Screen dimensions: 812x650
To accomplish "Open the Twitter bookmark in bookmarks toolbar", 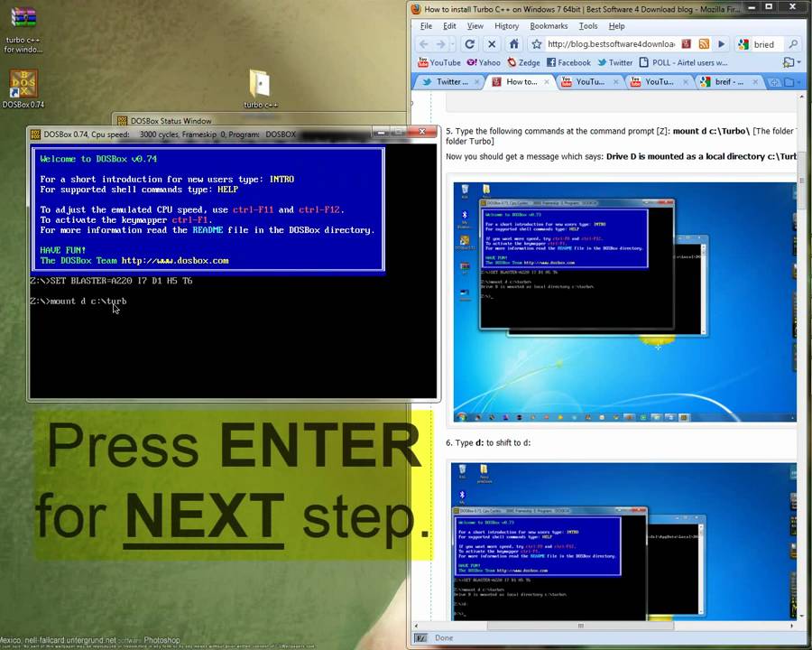I will (614, 62).
